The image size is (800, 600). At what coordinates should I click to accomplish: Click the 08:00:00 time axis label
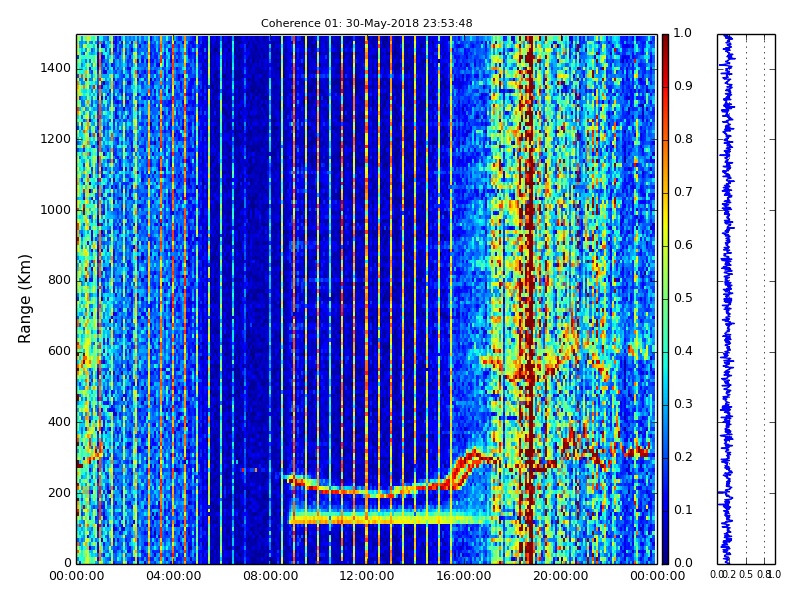point(270,576)
